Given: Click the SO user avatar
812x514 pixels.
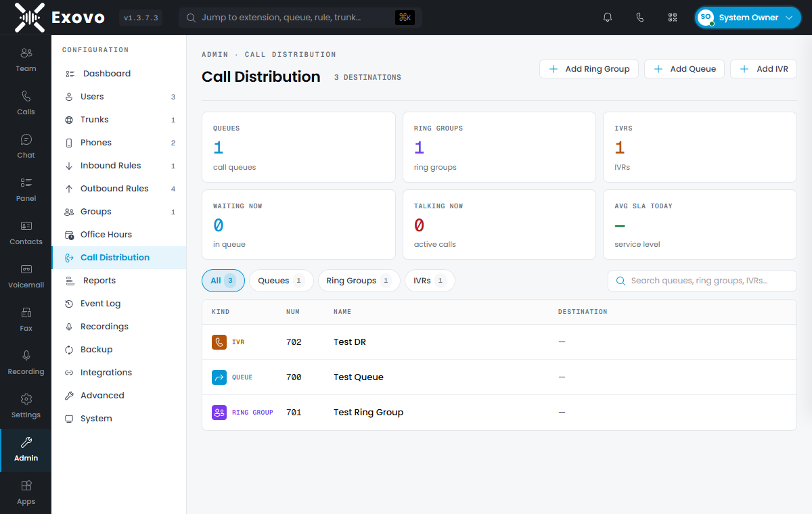Looking at the screenshot, I should coord(706,18).
